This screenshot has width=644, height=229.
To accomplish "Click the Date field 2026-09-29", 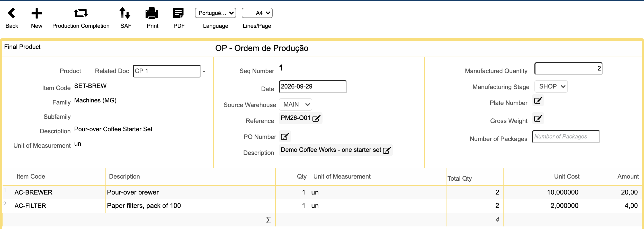I will pyautogui.click(x=313, y=86).
